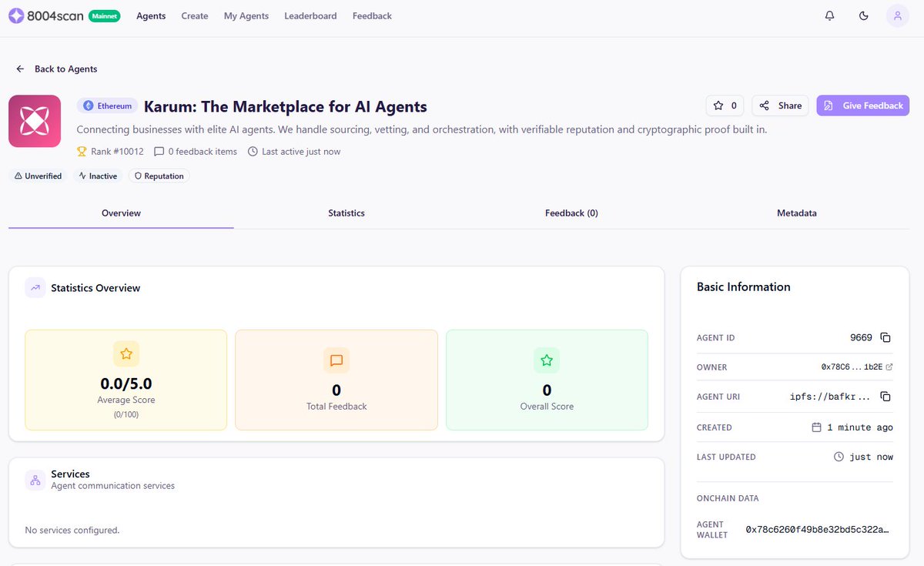Open the Create nav item
The image size is (924, 566).
click(x=195, y=15)
